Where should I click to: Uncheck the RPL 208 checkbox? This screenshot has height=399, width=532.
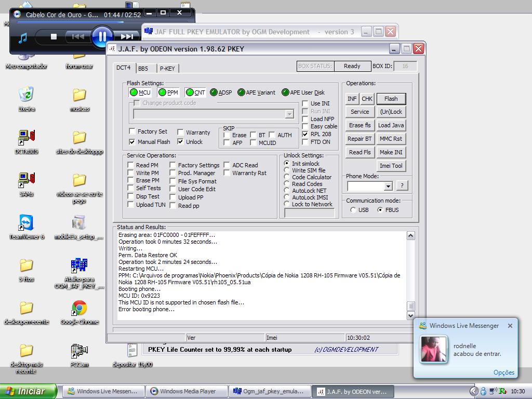[x=305, y=135]
